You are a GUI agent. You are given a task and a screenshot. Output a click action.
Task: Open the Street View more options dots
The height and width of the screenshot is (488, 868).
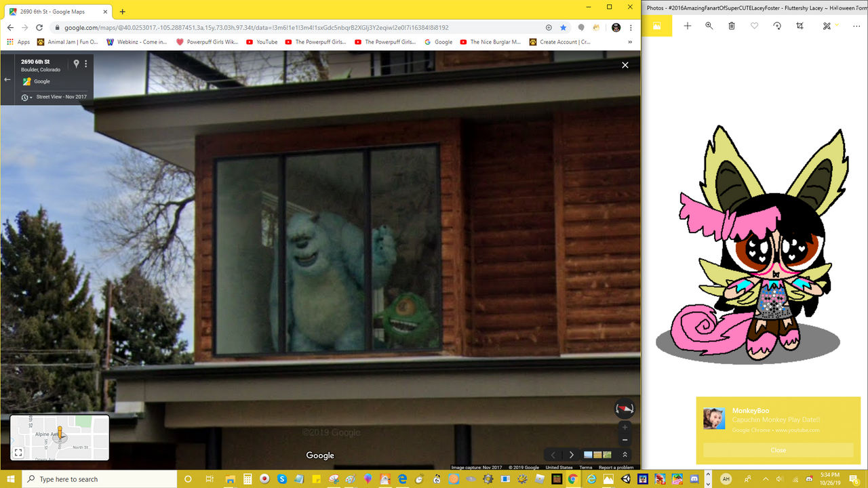[x=86, y=64]
